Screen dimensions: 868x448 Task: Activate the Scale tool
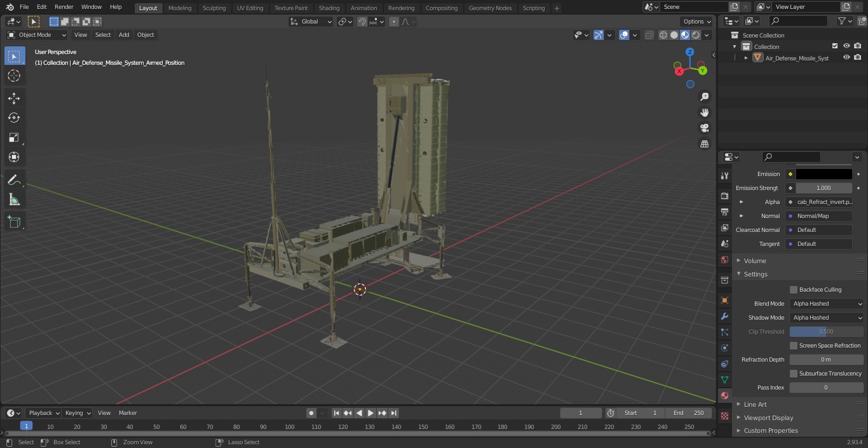(14, 137)
